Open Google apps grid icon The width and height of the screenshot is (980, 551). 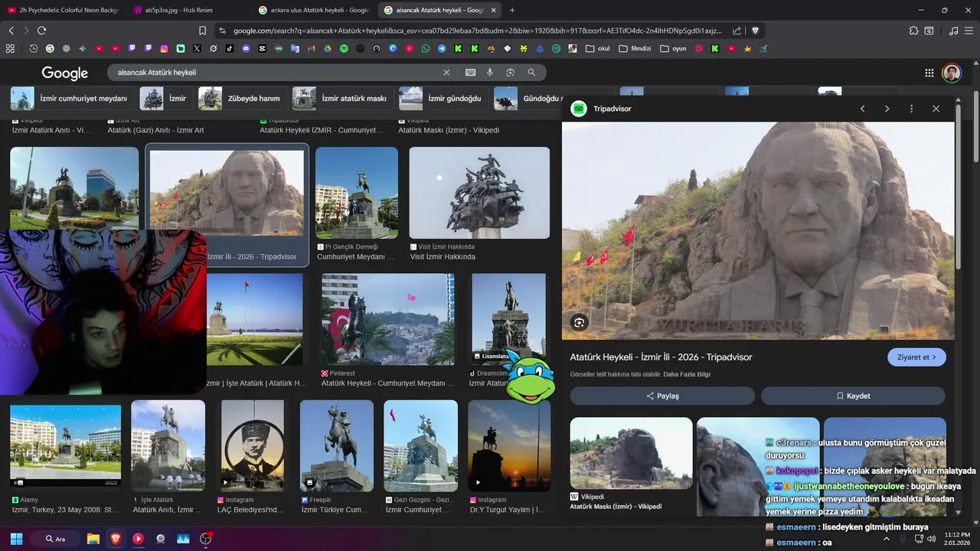tap(929, 73)
